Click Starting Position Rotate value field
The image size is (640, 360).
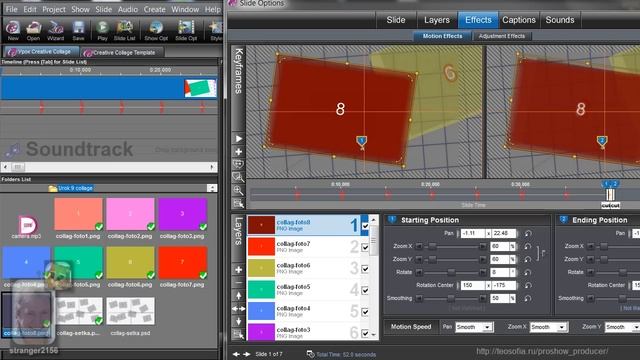coord(500,272)
